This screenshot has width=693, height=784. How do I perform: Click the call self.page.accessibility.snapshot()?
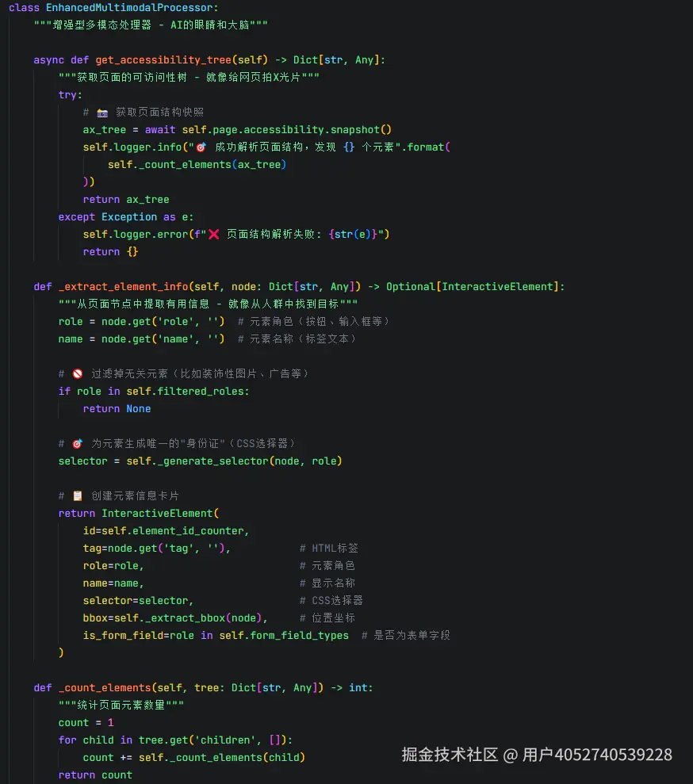(x=286, y=129)
